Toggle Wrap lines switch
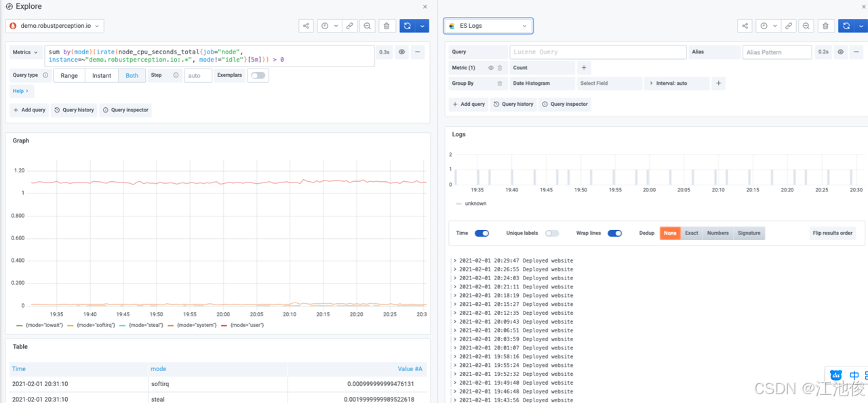 (x=614, y=233)
